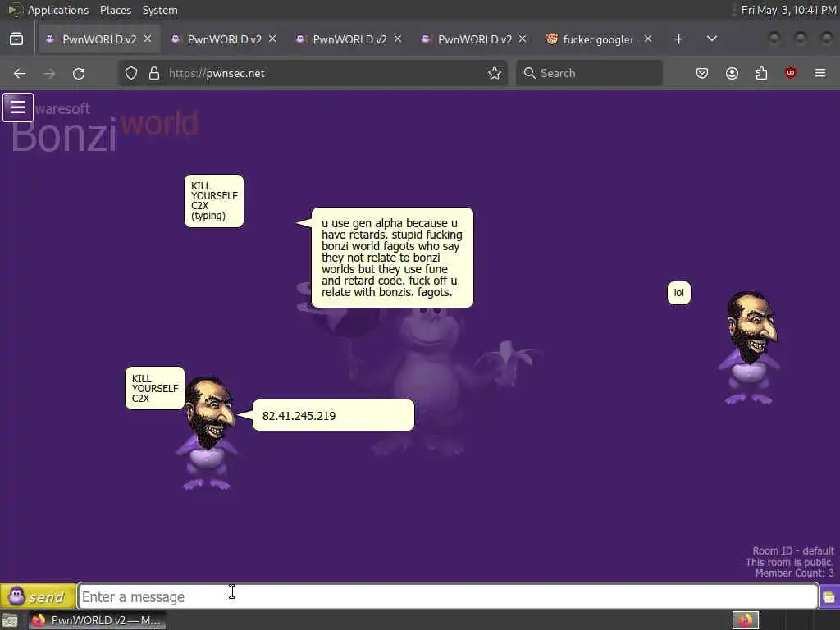Screen dimensions: 840x630
Task: Open the Pocket save icon
Action: click(x=702, y=73)
